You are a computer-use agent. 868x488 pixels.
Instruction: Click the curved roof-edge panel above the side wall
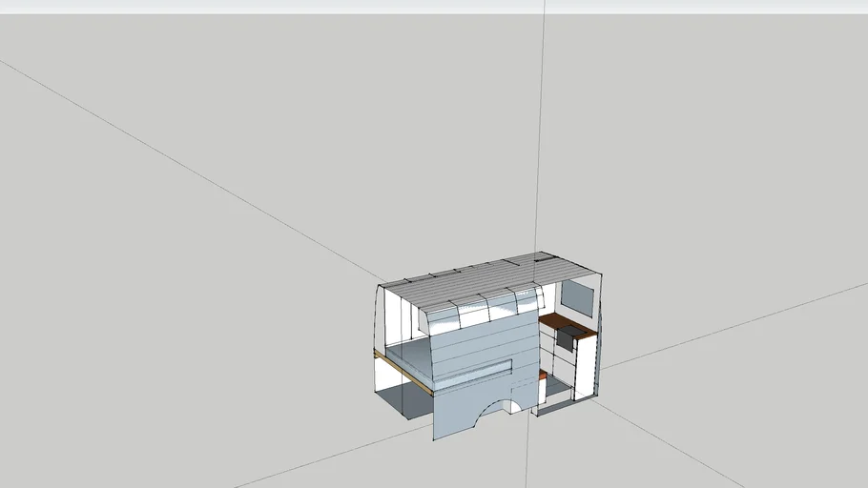pyautogui.click(x=482, y=310)
